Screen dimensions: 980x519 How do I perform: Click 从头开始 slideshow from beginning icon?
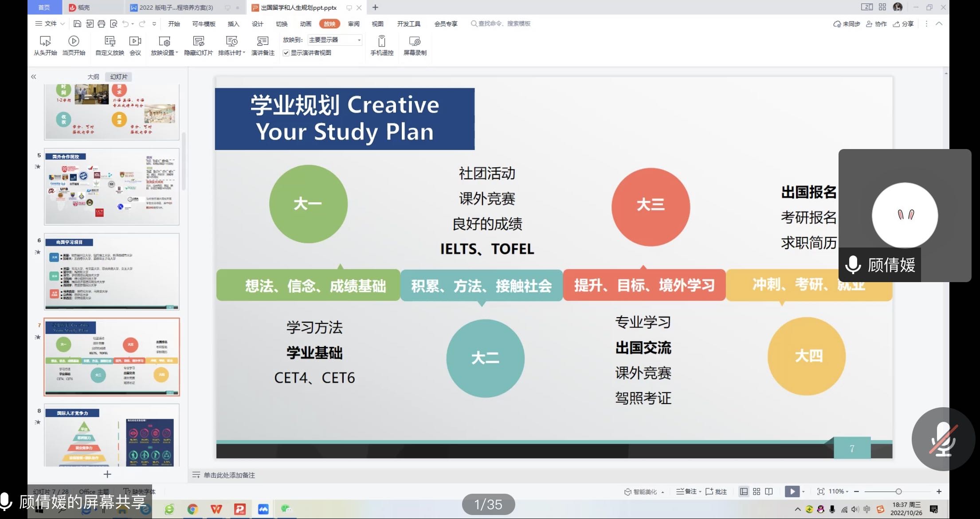pos(45,42)
